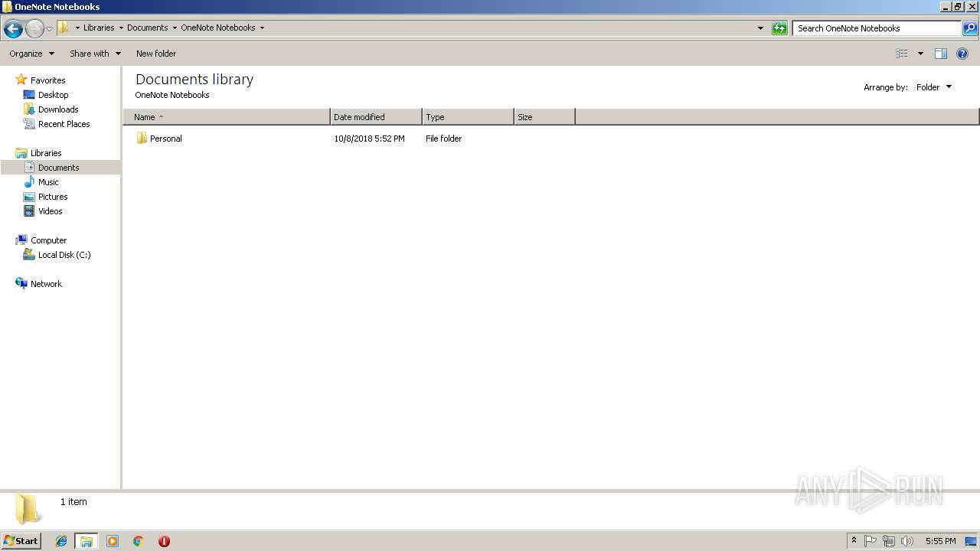Click the 1 item status text
The image size is (980, 551).
(73, 502)
